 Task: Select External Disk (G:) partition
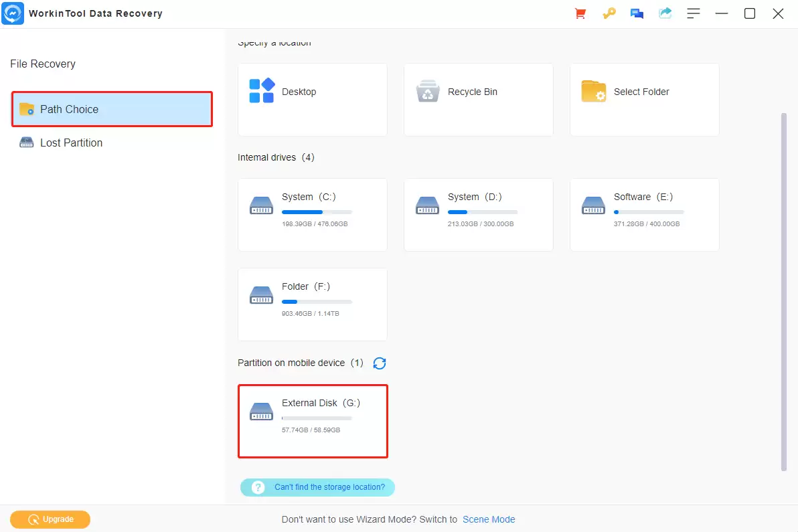tap(312, 421)
